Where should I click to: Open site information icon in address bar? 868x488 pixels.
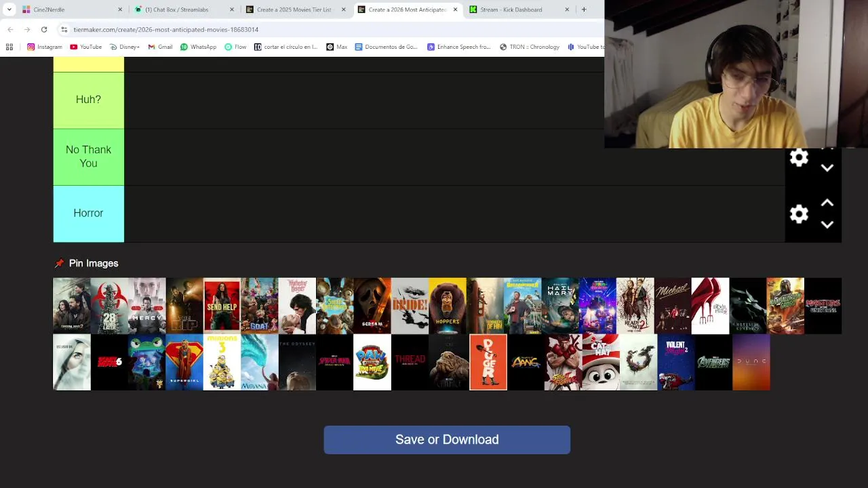coord(64,30)
